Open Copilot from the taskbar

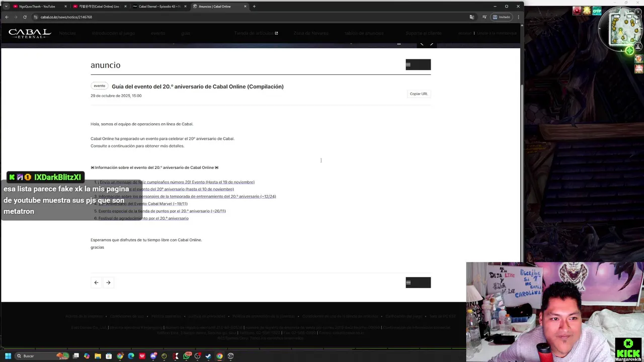(x=87, y=356)
